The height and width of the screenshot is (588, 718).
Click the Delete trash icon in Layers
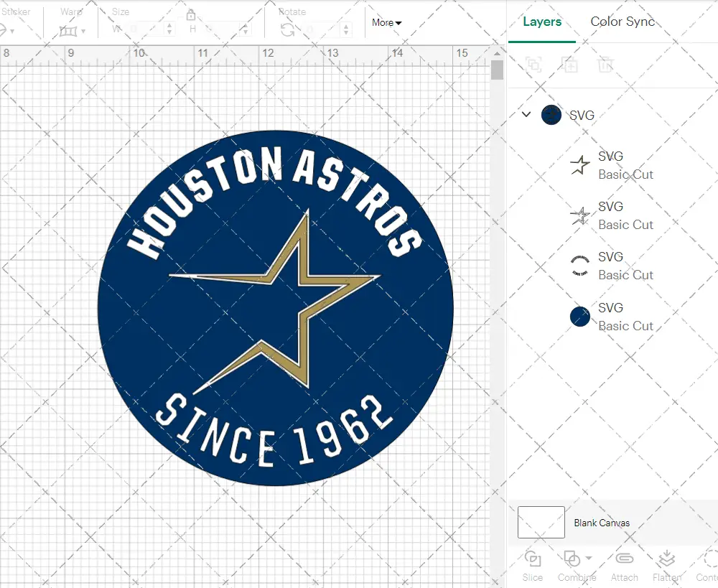605,65
